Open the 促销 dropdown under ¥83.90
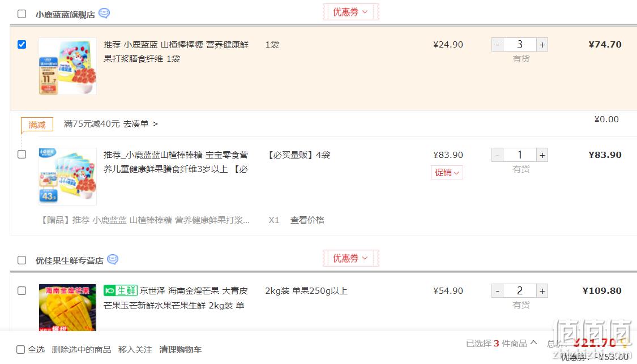This screenshot has width=637, height=364. click(x=447, y=172)
